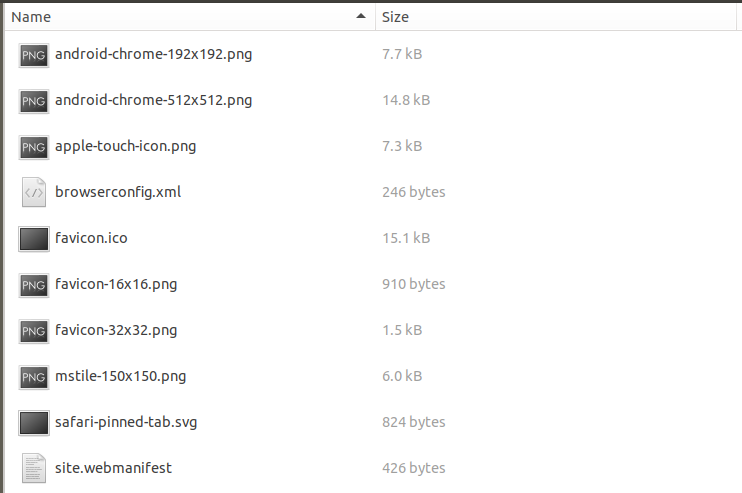
Task: Sort files by the Size column header
Action: (x=556, y=17)
